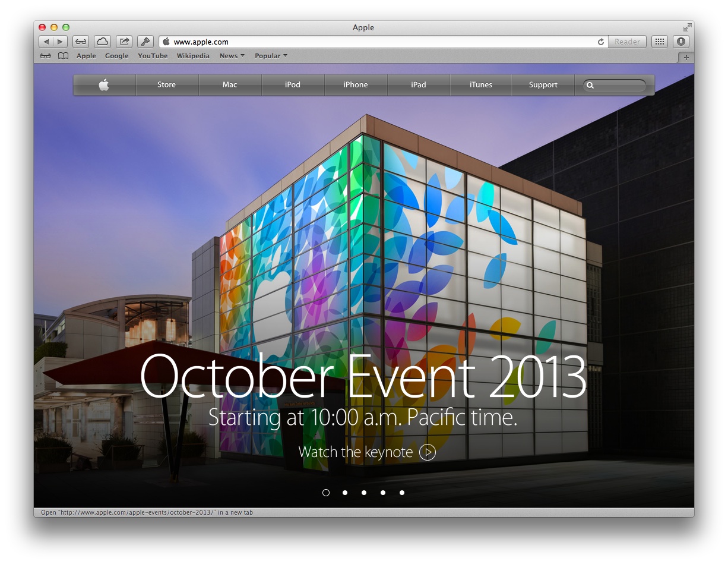The width and height of the screenshot is (728, 564).
Task: Zoom the window with green button
Action: (x=66, y=27)
